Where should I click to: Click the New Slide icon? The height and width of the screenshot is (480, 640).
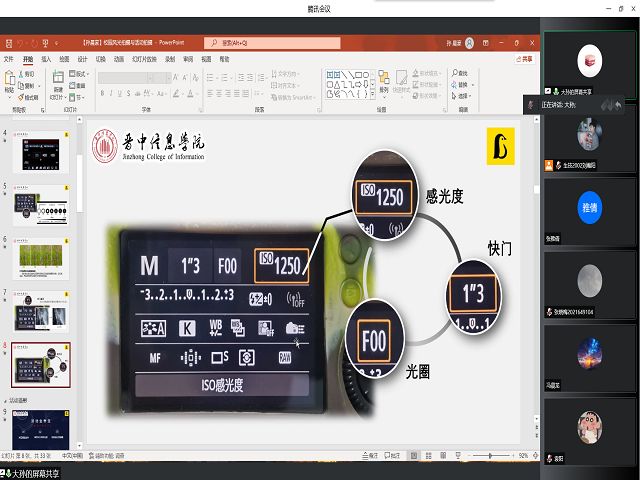pos(58,77)
